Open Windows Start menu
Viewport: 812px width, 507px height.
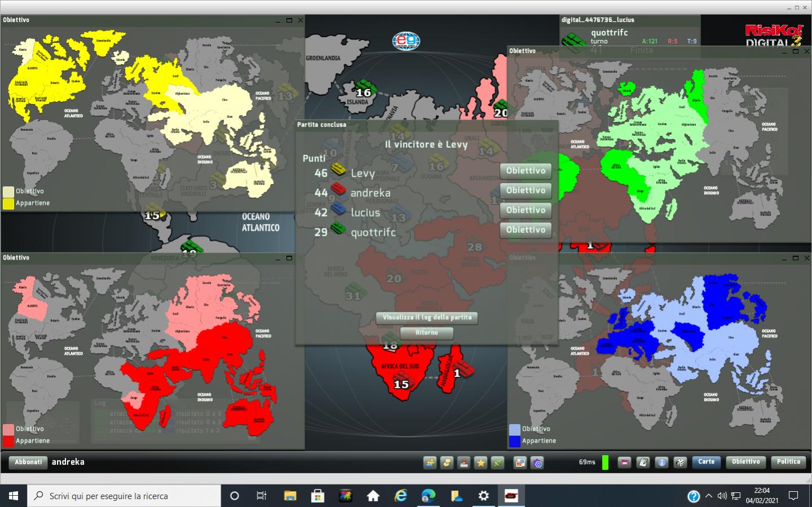pos(14,496)
